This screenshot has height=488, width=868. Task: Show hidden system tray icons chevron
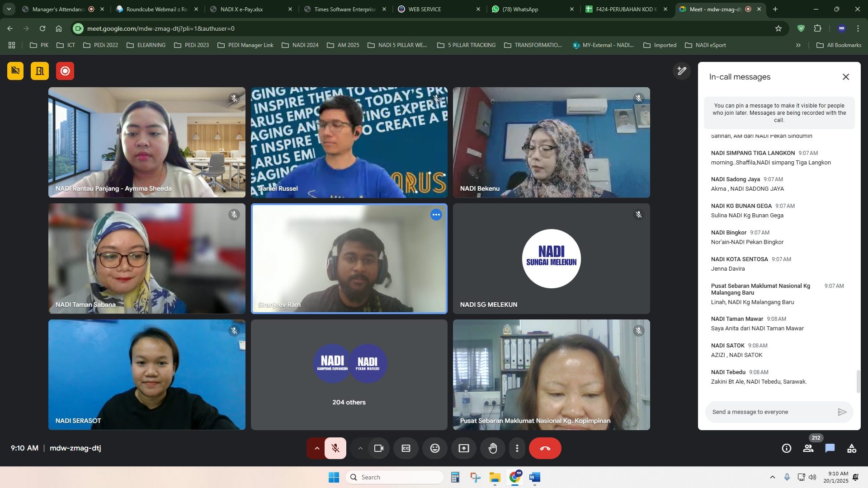pyautogui.click(x=772, y=477)
